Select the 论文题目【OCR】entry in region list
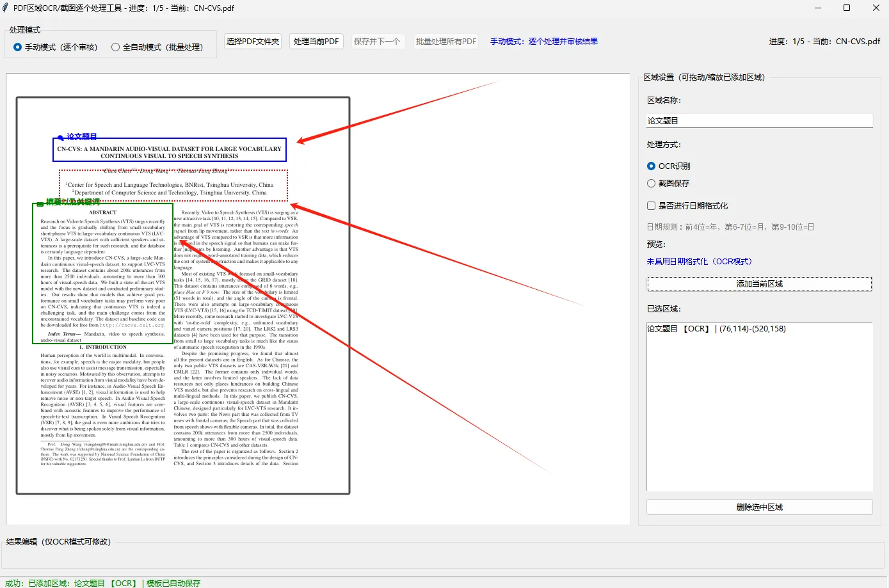Screen dimensions: 889x588 pyautogui.click(x=717, y=328)
